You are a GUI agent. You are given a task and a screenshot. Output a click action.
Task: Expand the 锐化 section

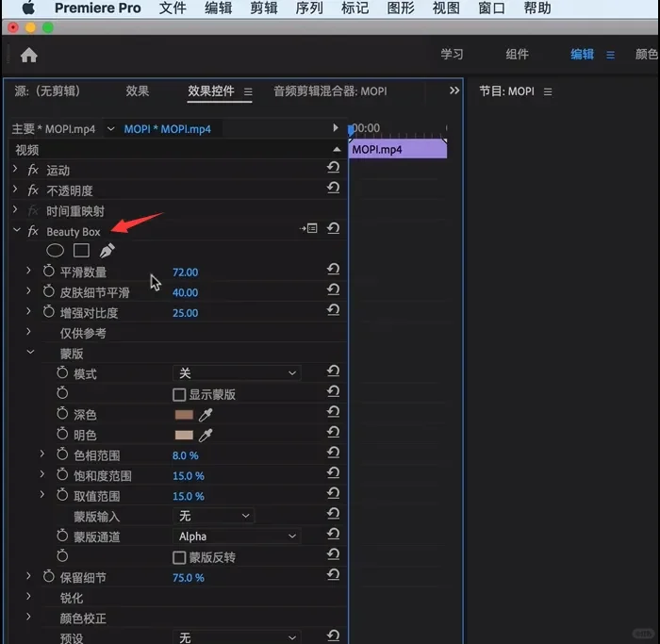[28, 597]
